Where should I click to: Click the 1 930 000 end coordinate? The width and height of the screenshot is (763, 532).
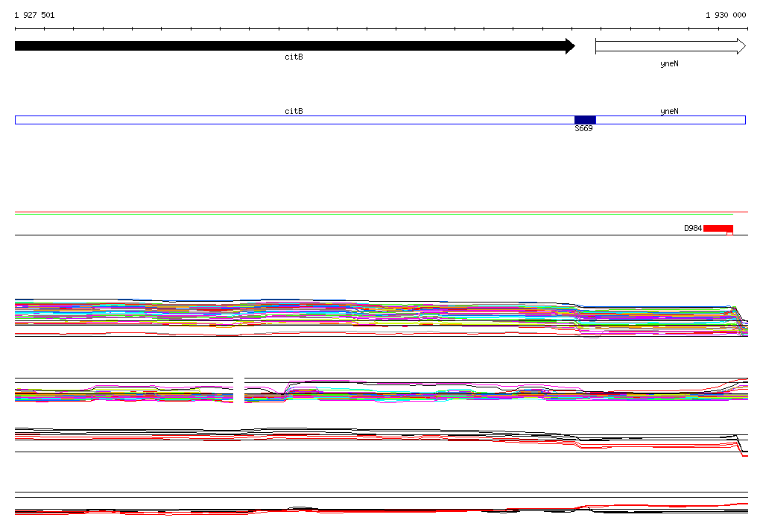(x=726, y=15)
